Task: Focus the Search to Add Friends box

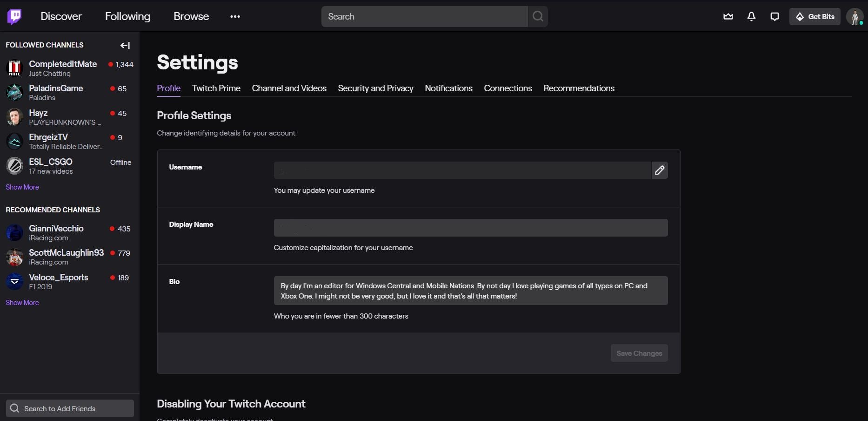Action: 70,408
